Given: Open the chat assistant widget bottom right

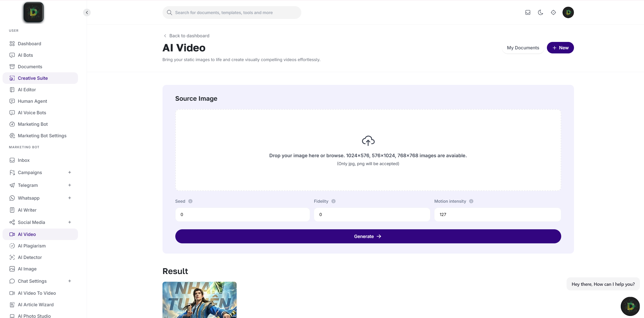Looking at the screenshot, I should [630, 306].
